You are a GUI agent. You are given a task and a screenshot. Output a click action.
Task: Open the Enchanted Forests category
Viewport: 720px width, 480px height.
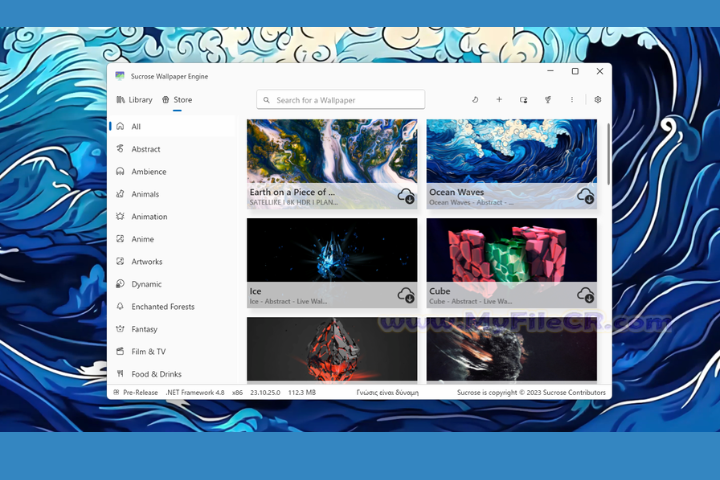[163, 307]
